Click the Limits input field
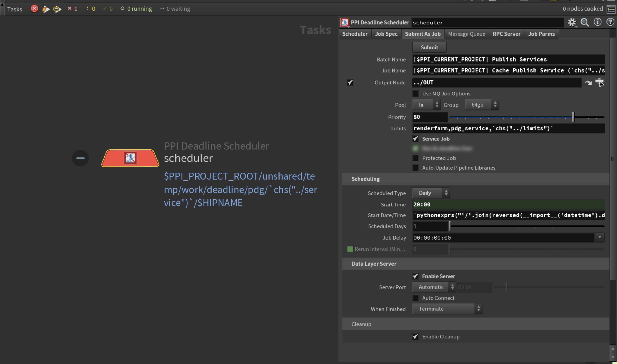The width and height of the screenshot is (617, 364). 508,129
